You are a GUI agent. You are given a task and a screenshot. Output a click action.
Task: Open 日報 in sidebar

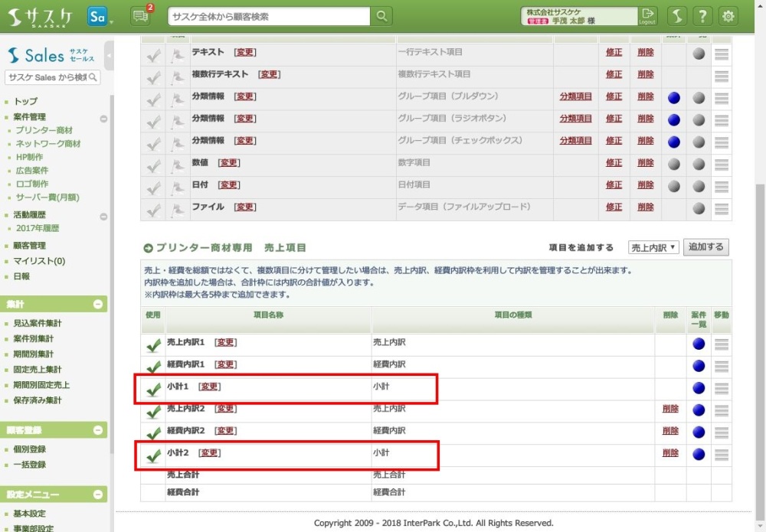21,276
